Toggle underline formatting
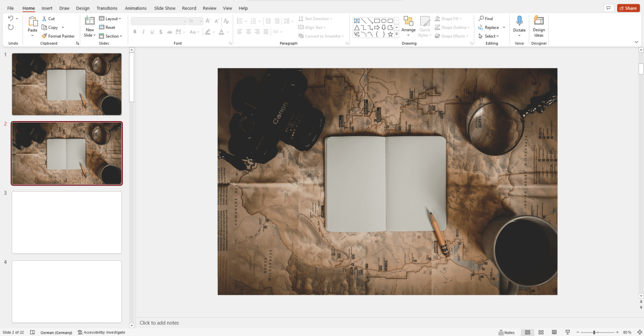 152,31
